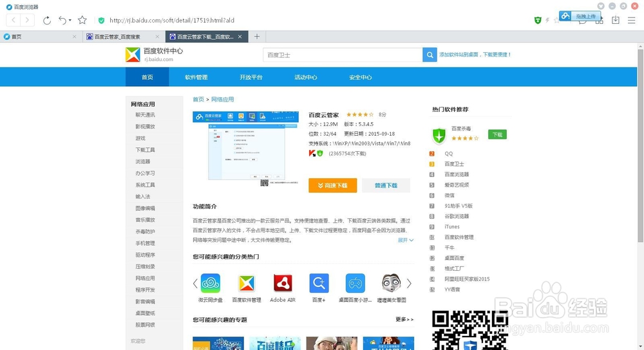This screenshot has width=644, height=350.
Task: Click the 拖拽上传 Baidu cloud upload widget
Action: 580,16
